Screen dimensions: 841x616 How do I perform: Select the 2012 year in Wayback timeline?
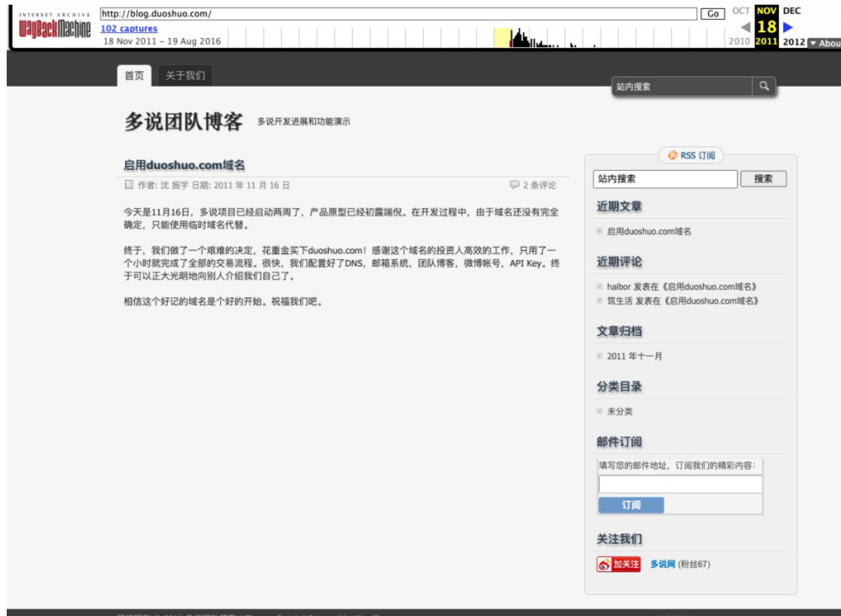tap(793, 41)
